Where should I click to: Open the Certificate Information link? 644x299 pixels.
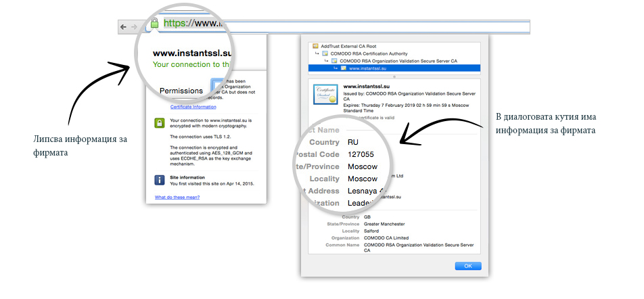[x=193, y=107]
